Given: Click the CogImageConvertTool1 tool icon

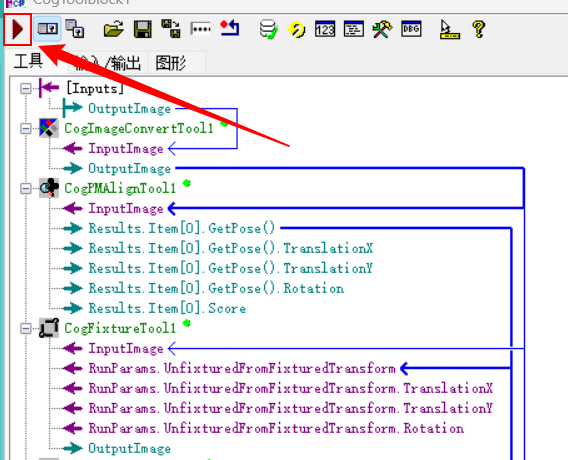Looking at the screenshot, I should (x=49, y=128).
